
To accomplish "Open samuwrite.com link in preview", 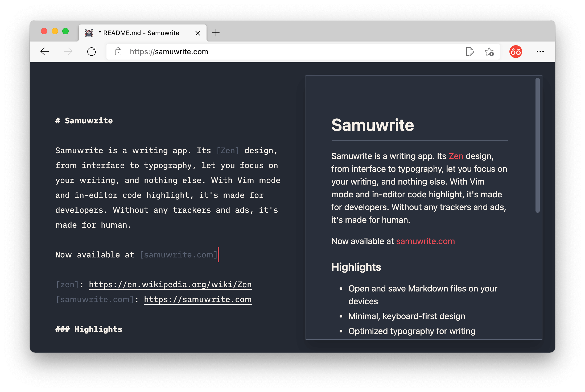I will 425,241.
